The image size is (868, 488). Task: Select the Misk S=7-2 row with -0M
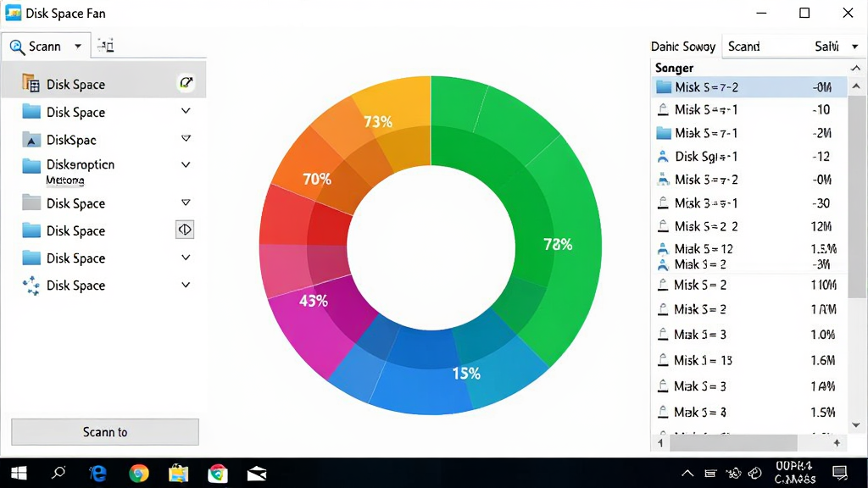[x=749, y=87]
